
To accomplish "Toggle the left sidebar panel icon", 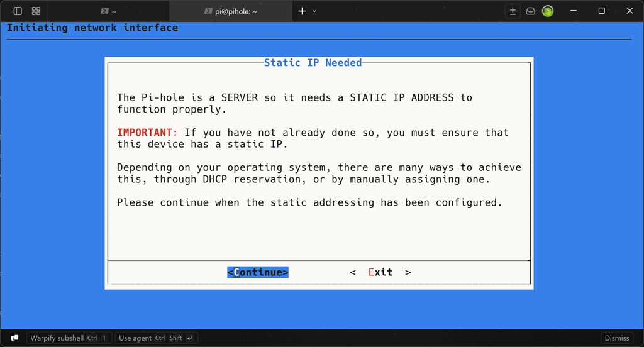I will coord(18,11).
